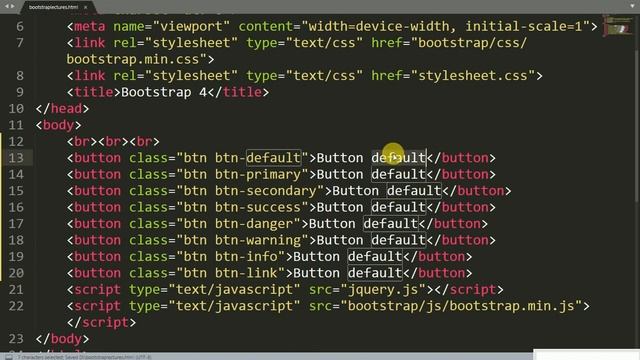The height and width of the screenshot is (360, 640).
Task: Click the wrapped "bootstrap.min.css" text
Action: (x=133, y=60)
